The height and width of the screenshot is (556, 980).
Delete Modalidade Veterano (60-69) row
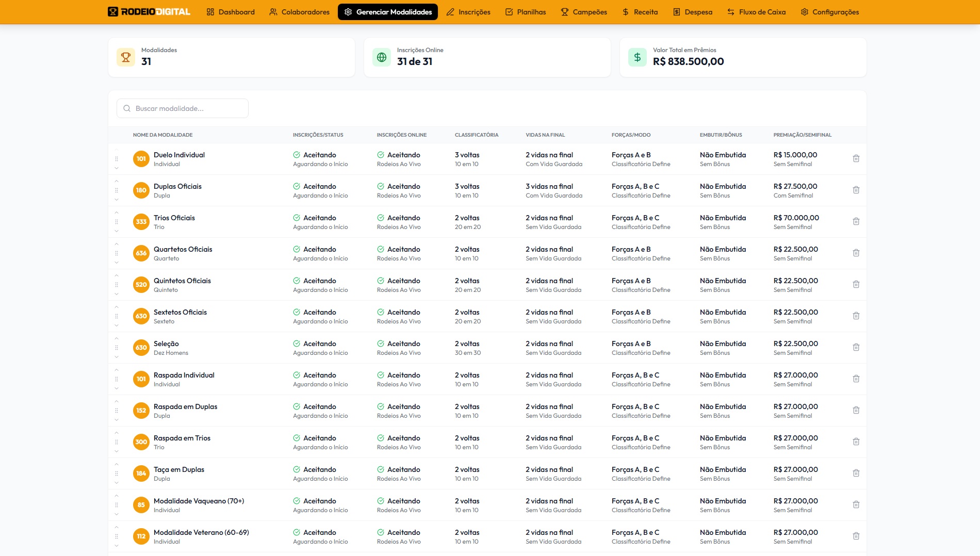[x=856, y=536]
